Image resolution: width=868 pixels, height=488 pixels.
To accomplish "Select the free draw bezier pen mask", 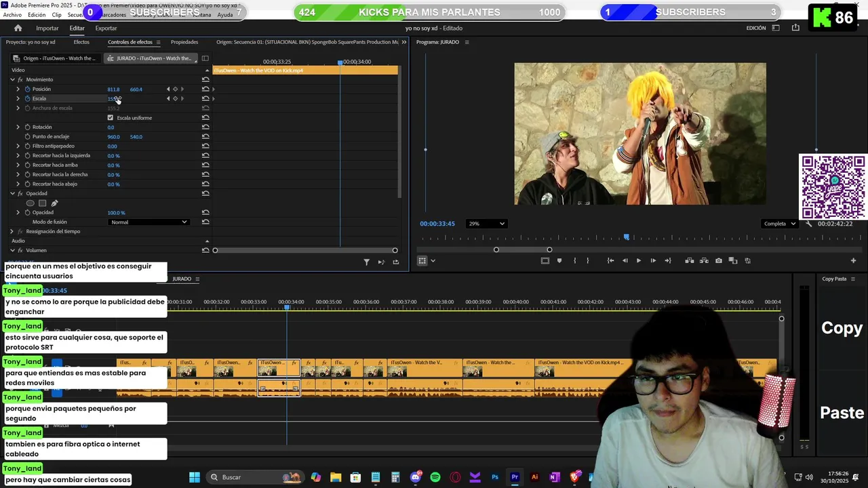I will (x=54, y=203).
